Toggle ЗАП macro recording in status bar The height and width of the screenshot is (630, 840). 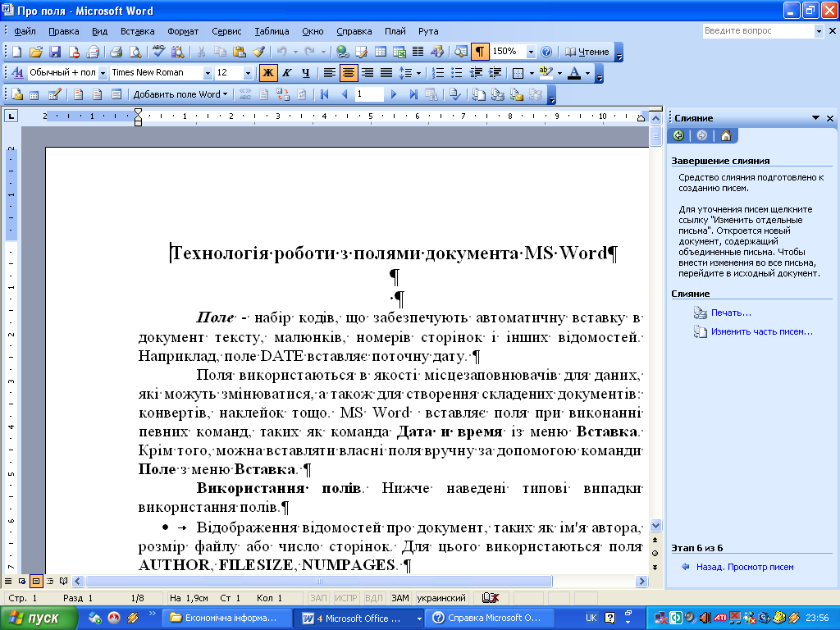(x=319, y=598)
